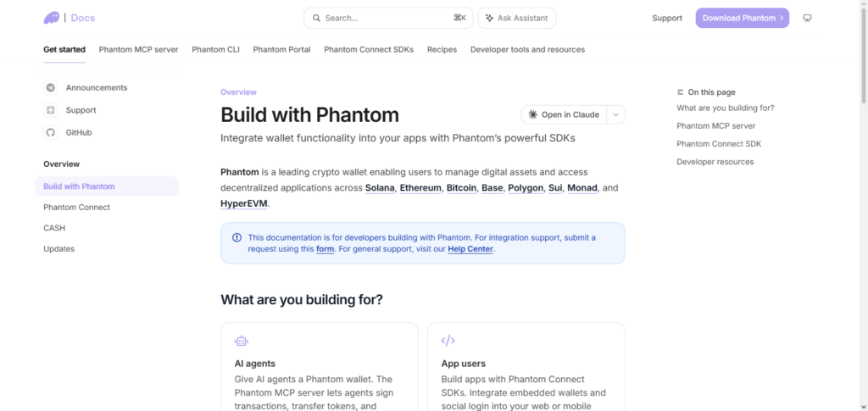868x411 pixels.
Task: Click the Announcements Telegram icon
Action: tap(50, 87)
